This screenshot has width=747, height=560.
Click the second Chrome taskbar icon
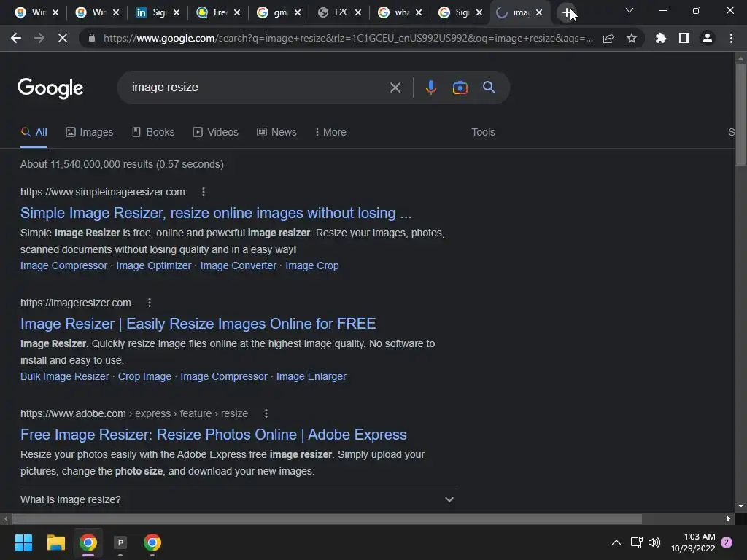[x=152, y=542]
